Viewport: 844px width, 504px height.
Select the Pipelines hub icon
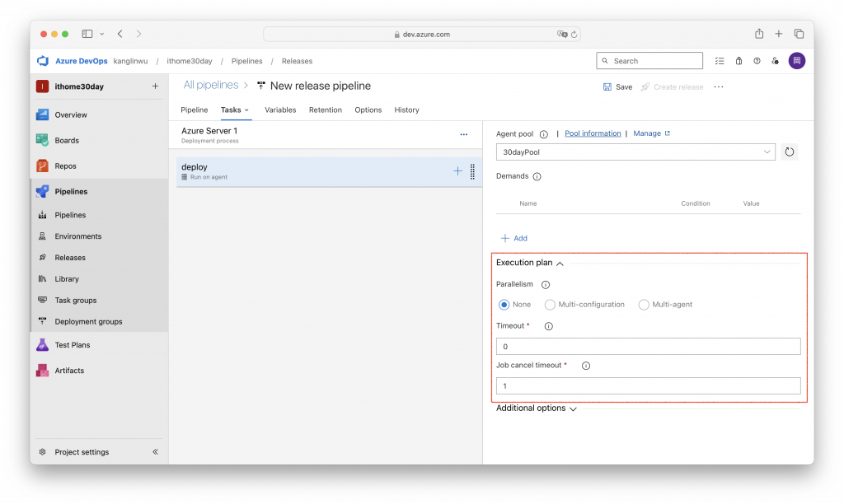click(42, 192)
